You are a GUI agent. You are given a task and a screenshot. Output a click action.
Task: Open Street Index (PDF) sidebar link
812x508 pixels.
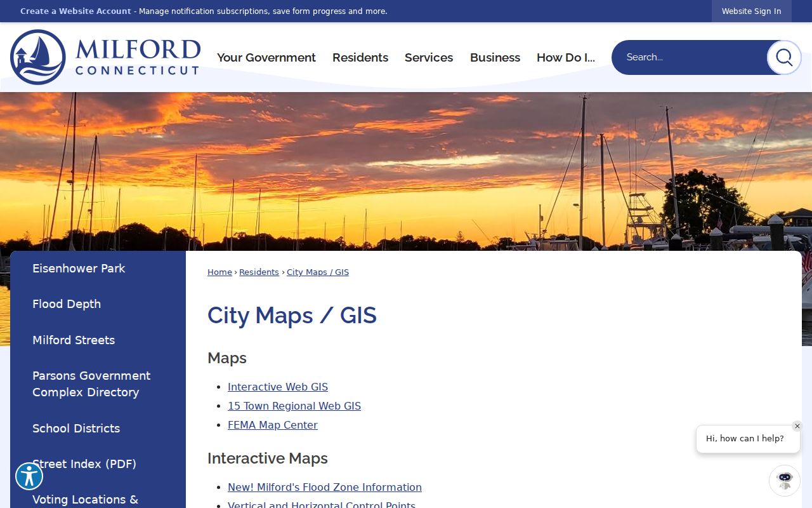98,464
